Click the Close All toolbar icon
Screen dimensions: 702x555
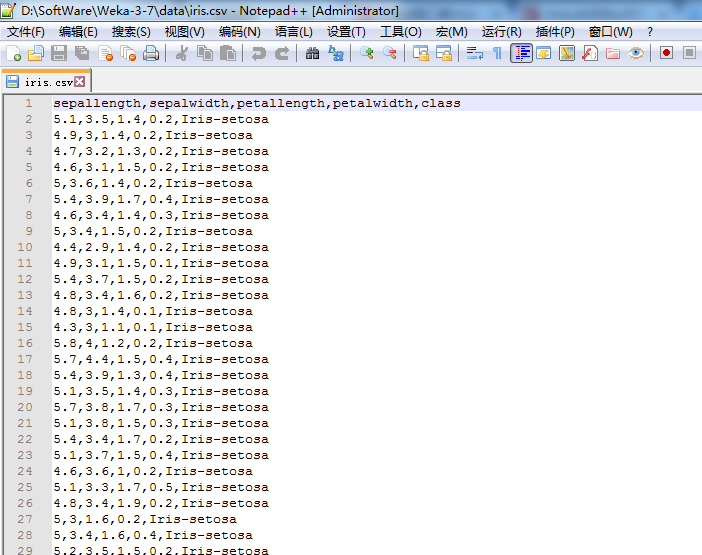[x=128, y=53]
